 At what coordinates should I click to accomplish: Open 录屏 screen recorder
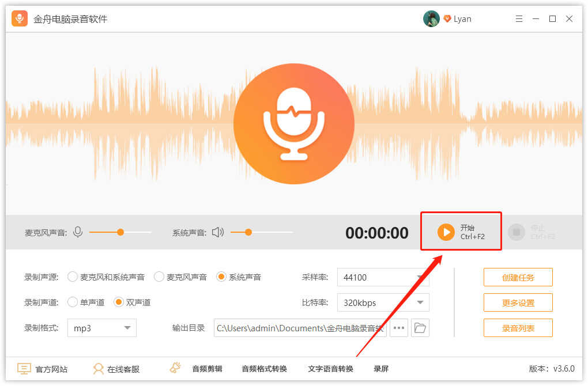pyautogui.click(x=381, y=369)
